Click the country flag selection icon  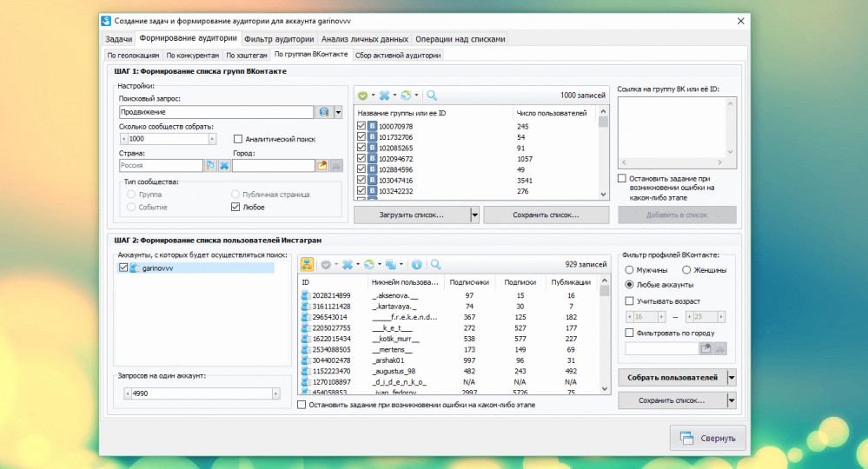click(x=210, y=165)
